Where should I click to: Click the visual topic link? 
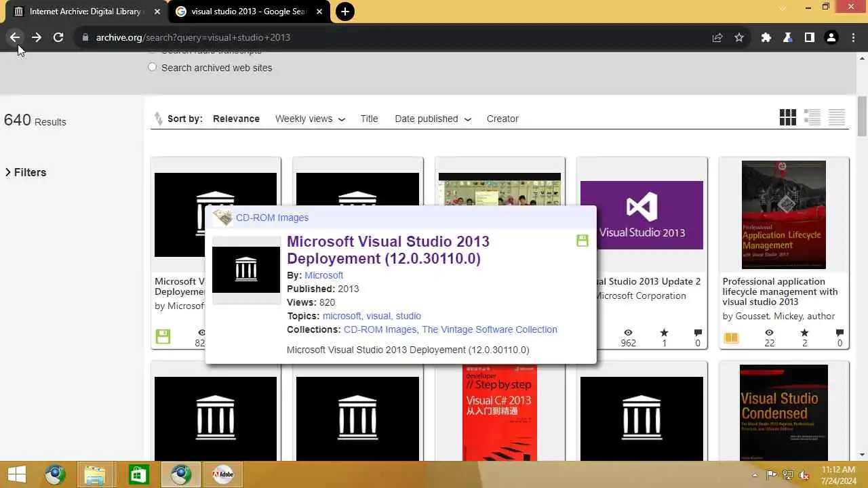[378, 316]
